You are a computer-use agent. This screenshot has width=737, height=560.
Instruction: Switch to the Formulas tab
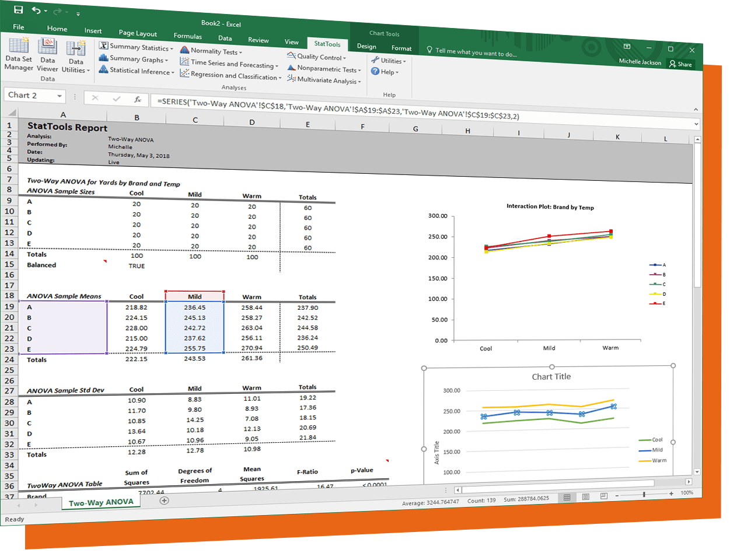187,36
